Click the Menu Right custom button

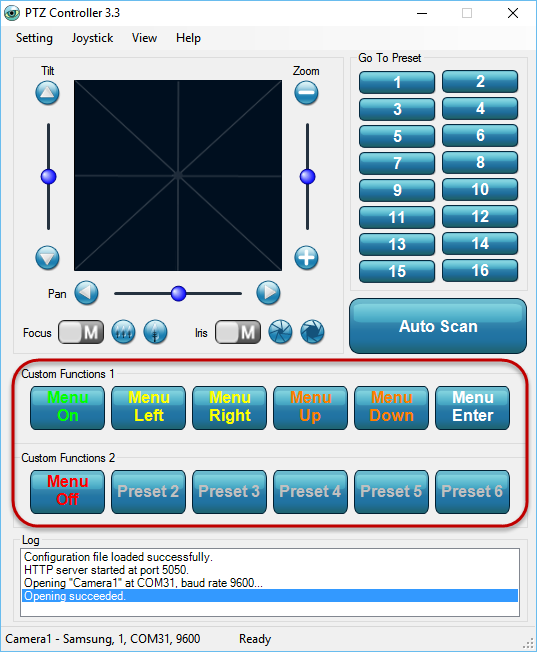coord(230,408)
